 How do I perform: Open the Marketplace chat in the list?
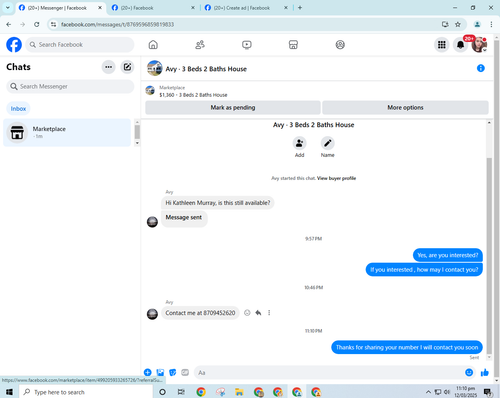(x=67, y=133)
